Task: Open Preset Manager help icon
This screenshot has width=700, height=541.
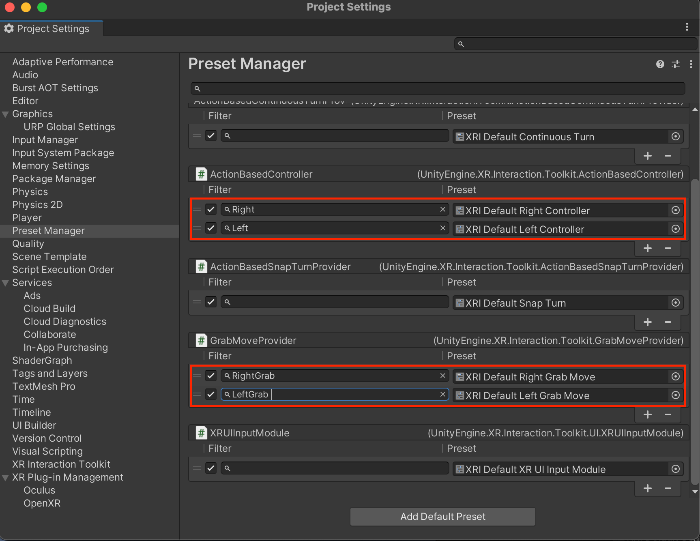Action: pos(660,64)
